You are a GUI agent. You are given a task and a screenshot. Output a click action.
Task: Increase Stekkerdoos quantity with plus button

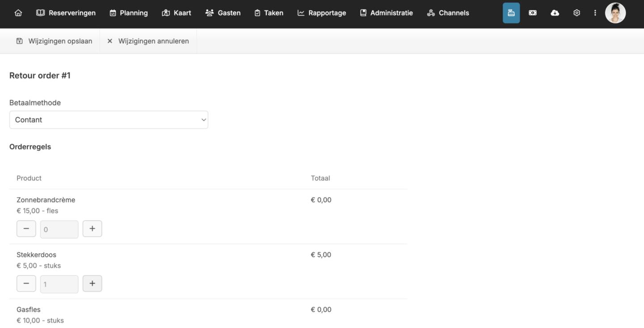(92, 283)
